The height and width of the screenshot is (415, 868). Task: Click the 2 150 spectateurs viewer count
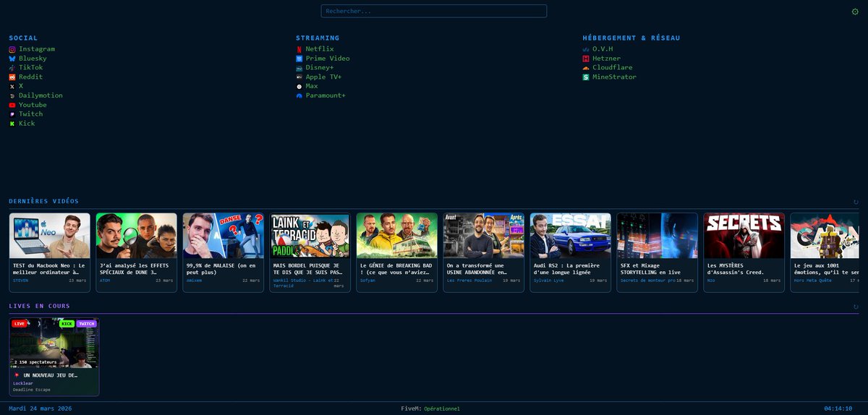tap(35, 361)
